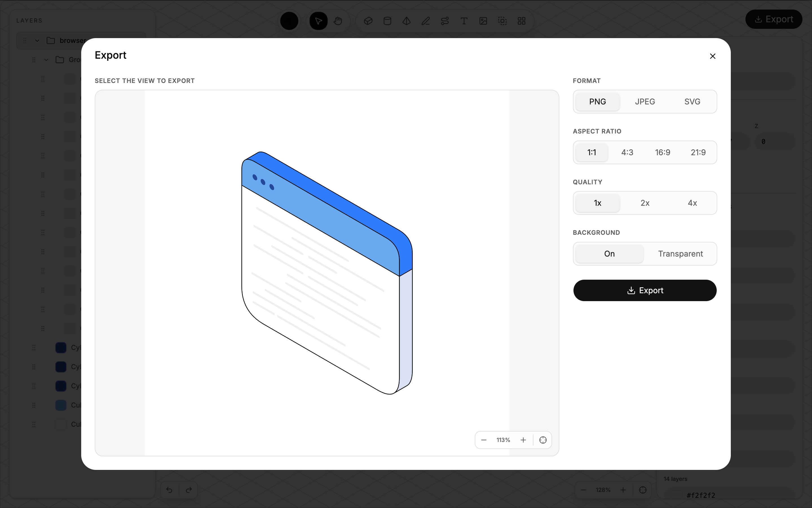Select the pencil draw tool

point(426,21)
